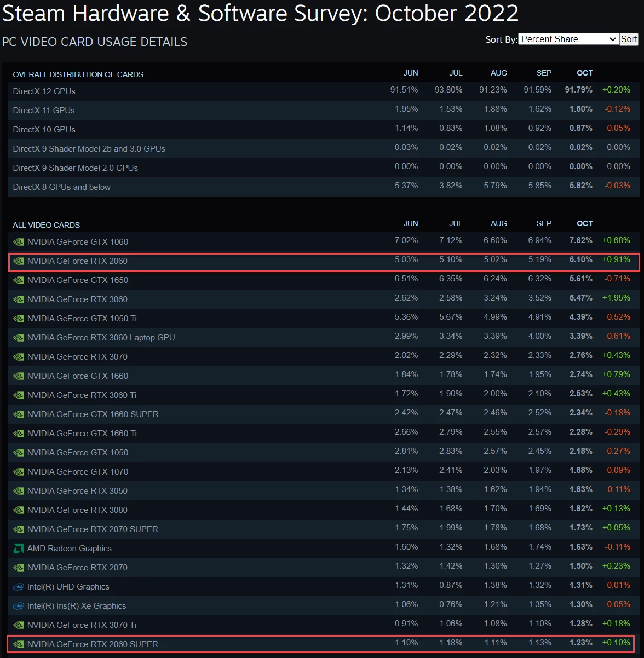Click the NVIDIA logo beside RTX 3070
644x658 pixels.
pos(19,357)
